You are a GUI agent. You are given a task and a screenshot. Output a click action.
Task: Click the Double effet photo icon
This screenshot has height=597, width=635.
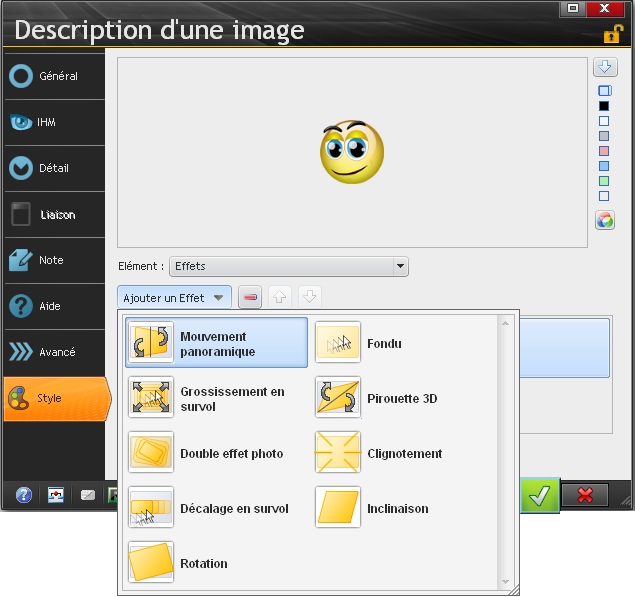click(x=151, y=453)
